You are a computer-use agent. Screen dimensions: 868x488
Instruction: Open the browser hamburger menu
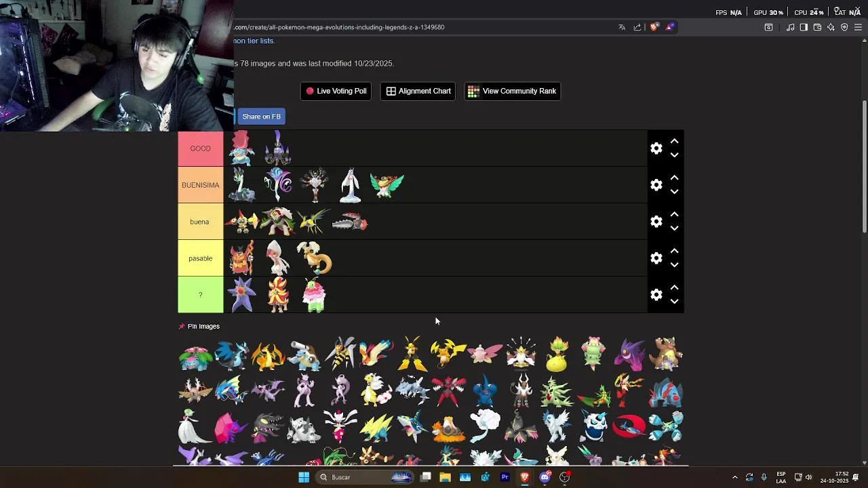[x=858, y=27]
